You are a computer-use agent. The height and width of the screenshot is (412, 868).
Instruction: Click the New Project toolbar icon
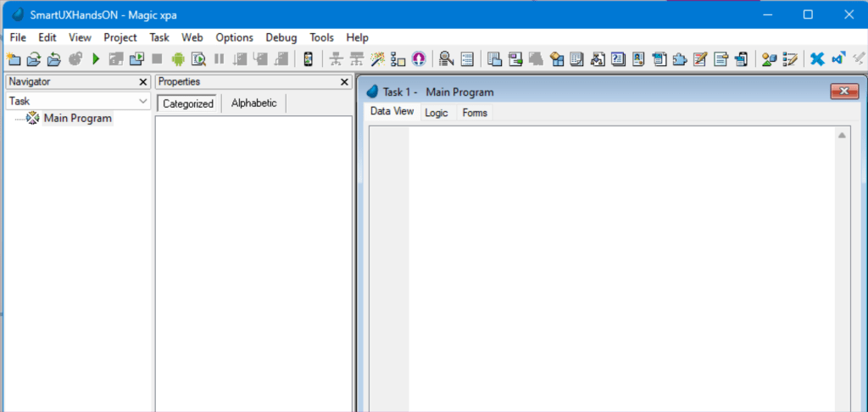[13, 58]
